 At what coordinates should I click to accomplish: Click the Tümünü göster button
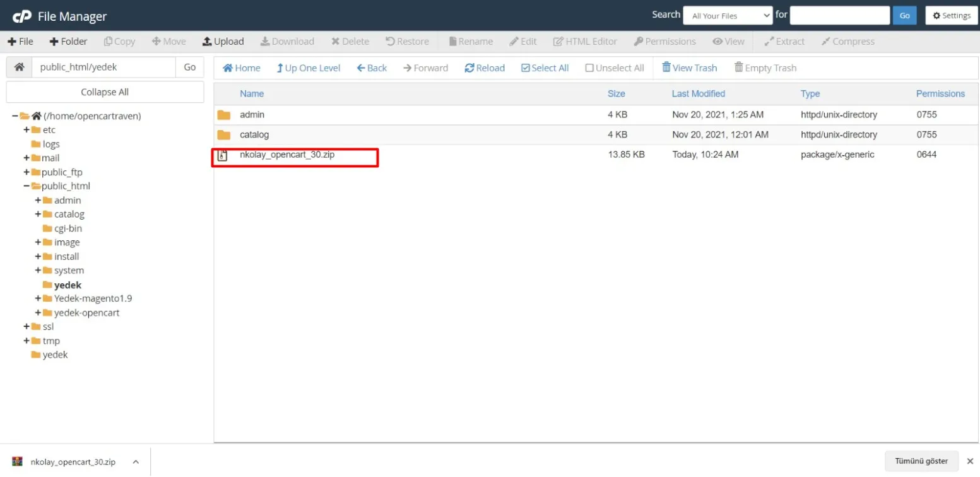point(921,461)
